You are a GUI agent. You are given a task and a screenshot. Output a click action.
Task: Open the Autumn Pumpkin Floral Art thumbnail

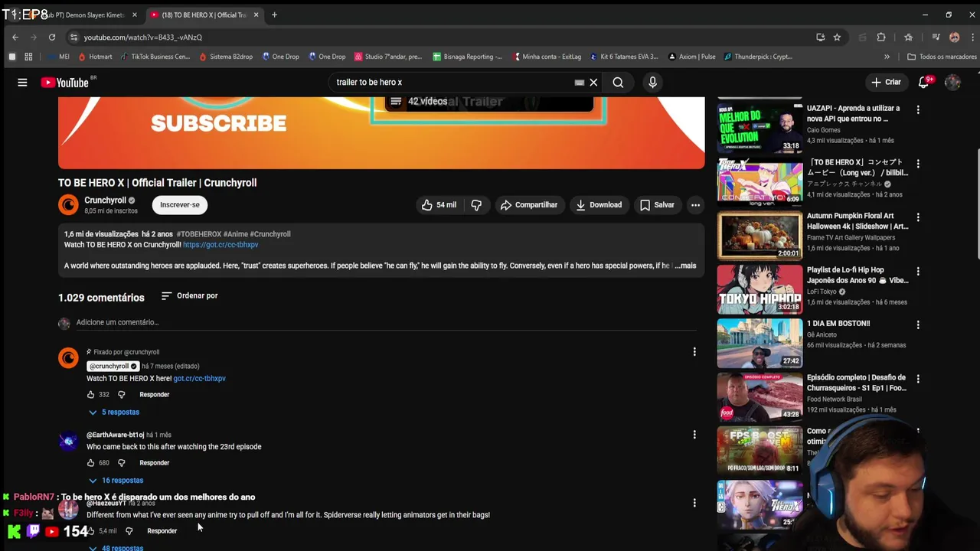(x=759, y=236)
